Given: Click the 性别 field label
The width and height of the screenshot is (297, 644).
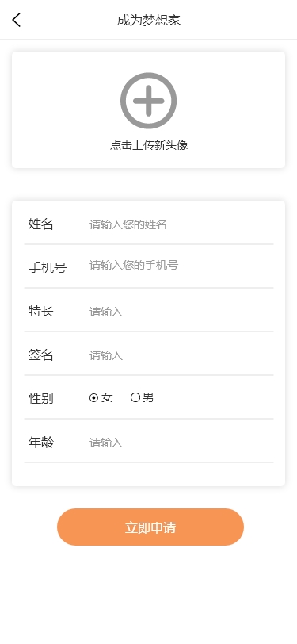Looking at the screenshot, I should [x=40, y=398].
